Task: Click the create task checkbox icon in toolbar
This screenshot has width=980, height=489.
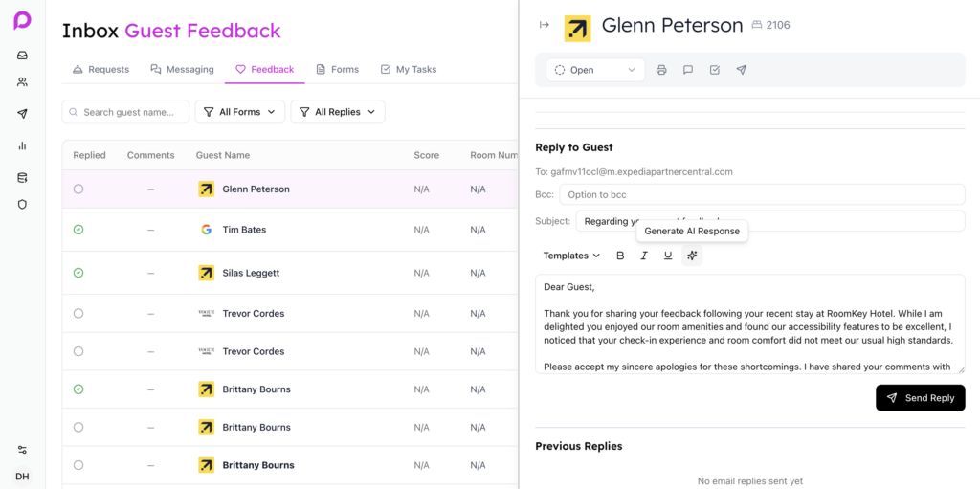Action: pyautogui.click(x=714, y=70)
